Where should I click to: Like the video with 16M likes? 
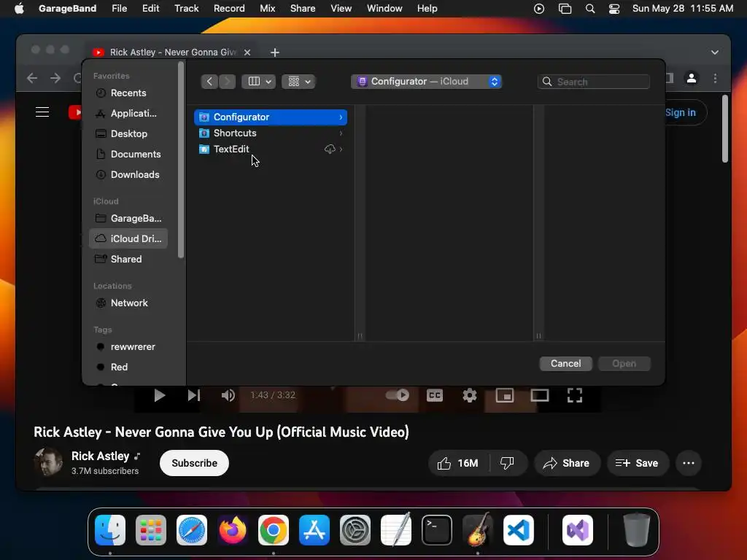tap(458, 463)
